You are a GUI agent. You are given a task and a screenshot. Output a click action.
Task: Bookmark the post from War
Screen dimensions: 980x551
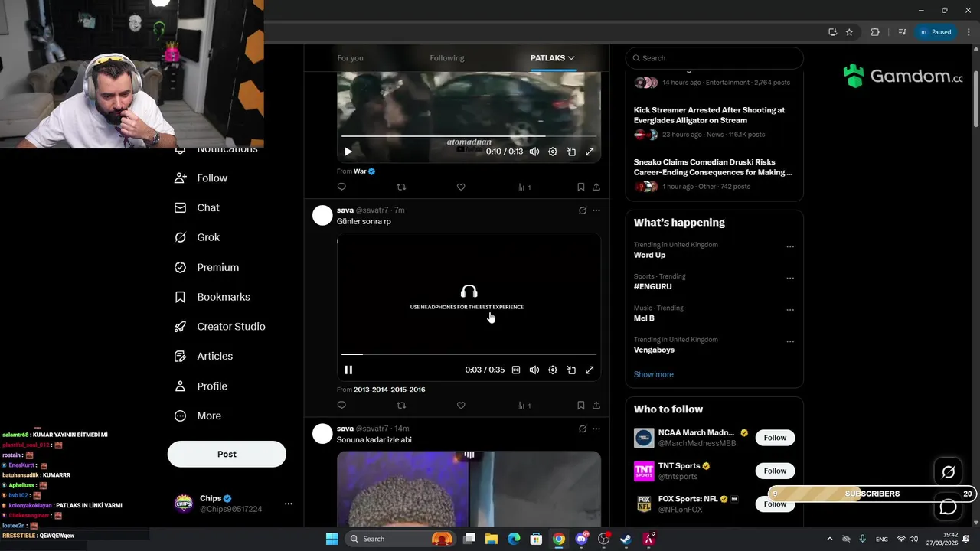(x=580, y=187)
